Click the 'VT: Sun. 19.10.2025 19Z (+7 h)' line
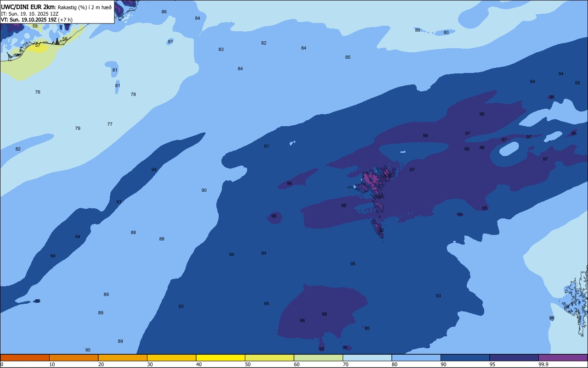The height and width of the screenshot is (368, 588). click(x=36, y=20)
